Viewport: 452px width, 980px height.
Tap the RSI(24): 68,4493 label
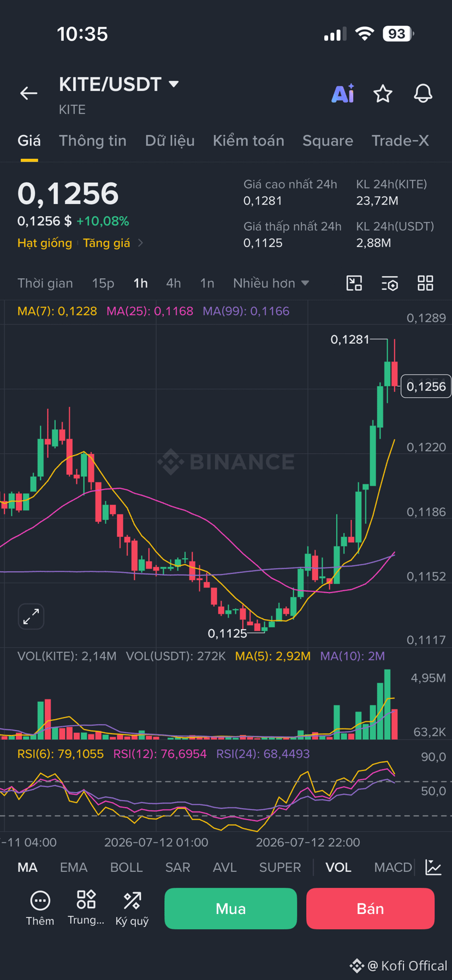263,754
